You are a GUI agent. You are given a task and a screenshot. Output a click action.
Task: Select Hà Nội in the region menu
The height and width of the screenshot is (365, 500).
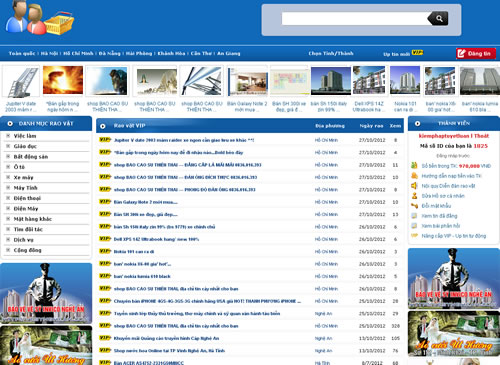click(49, 53)
